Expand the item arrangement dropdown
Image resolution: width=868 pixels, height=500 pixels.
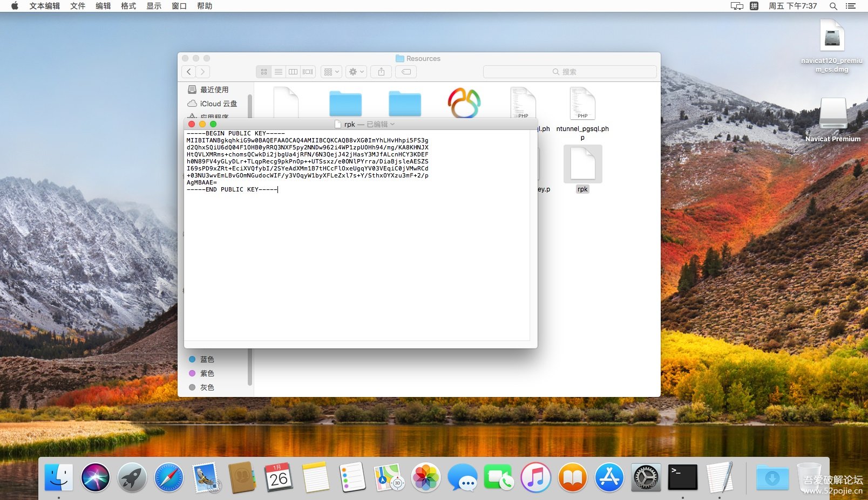(331, 72)
